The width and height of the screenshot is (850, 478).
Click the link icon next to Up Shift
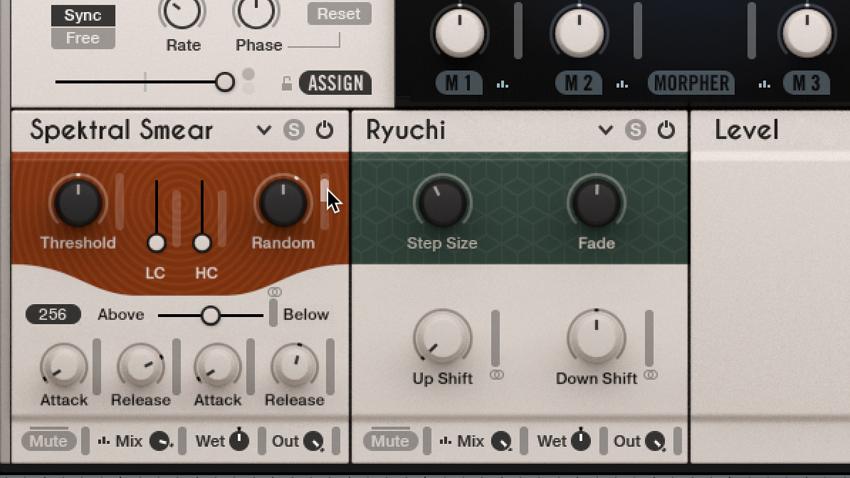pyautogui.click(x=497, y=375)
